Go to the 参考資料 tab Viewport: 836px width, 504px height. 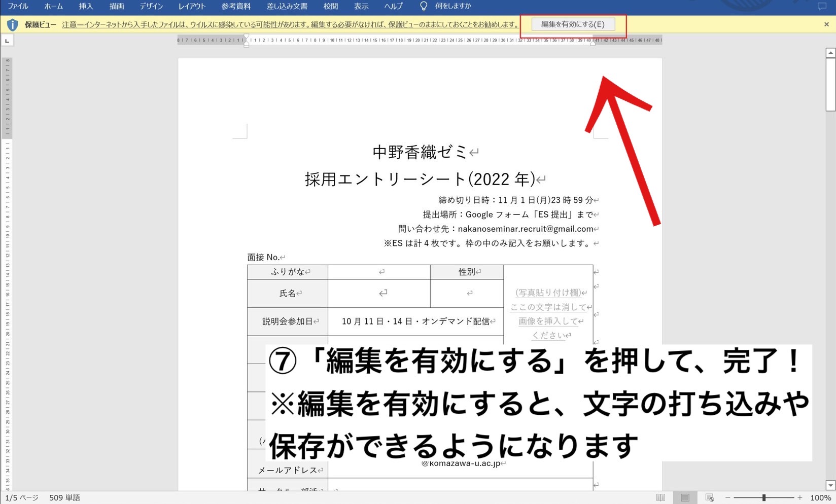point(236,6)
